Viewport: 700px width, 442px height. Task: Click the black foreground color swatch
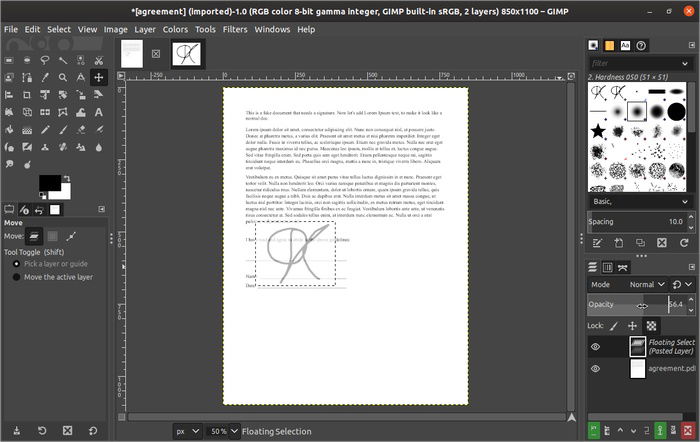[x=48, y=183]
